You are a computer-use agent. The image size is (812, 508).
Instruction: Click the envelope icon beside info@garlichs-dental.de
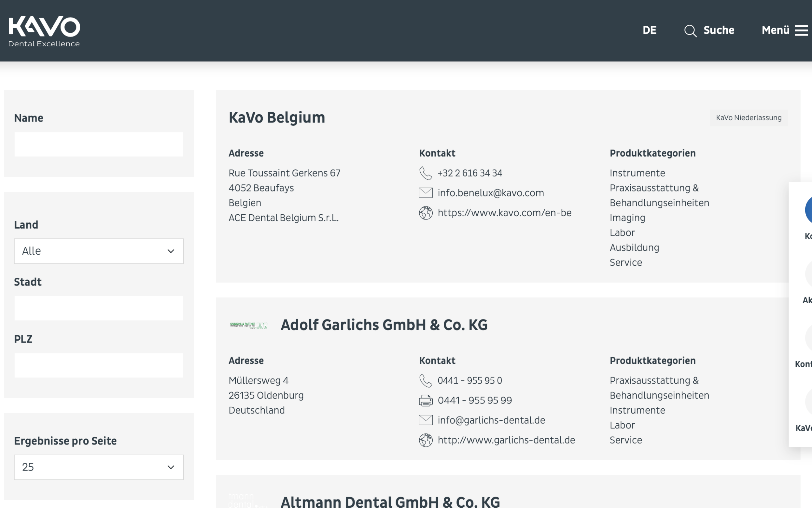tap(425, 420)
